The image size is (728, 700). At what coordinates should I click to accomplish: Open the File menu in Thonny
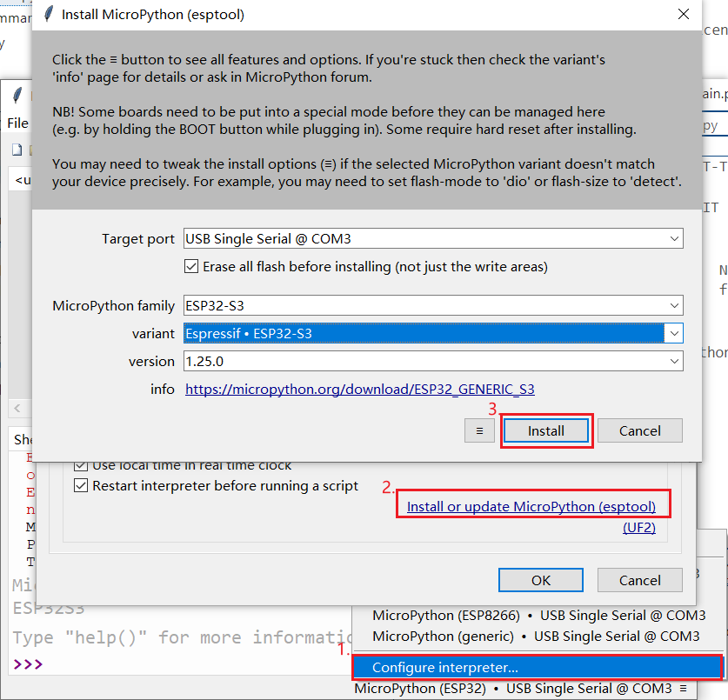tap(17, 123)
